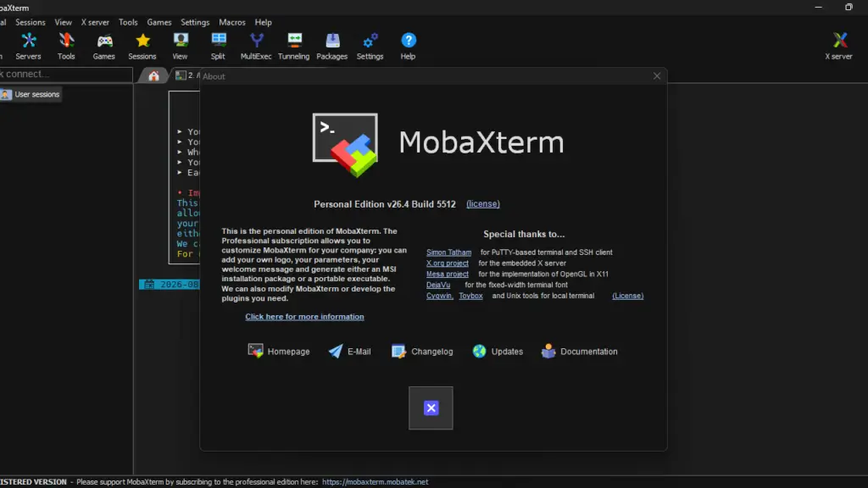The width and height of the screenshot is (868, 488).
Task: Open the Tools menu
Action: [x=128, y=22]
